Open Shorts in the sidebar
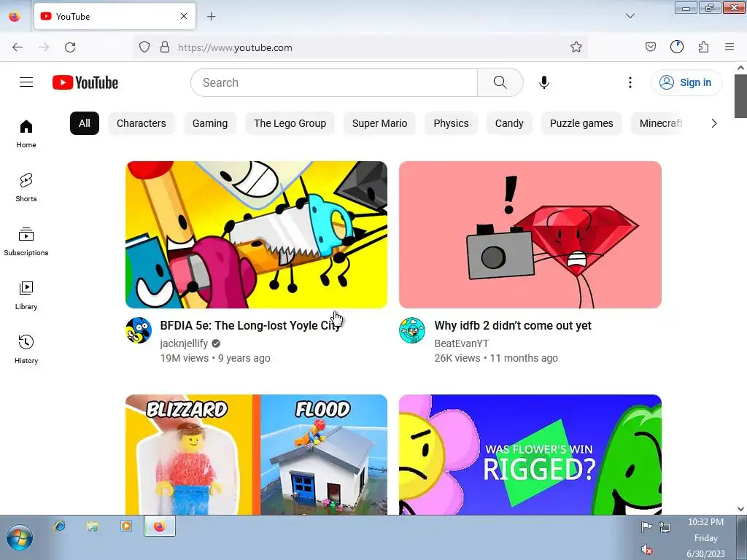The width and height of the screenshot is (747, 560). pyautogui.click(x=26, y=187)
